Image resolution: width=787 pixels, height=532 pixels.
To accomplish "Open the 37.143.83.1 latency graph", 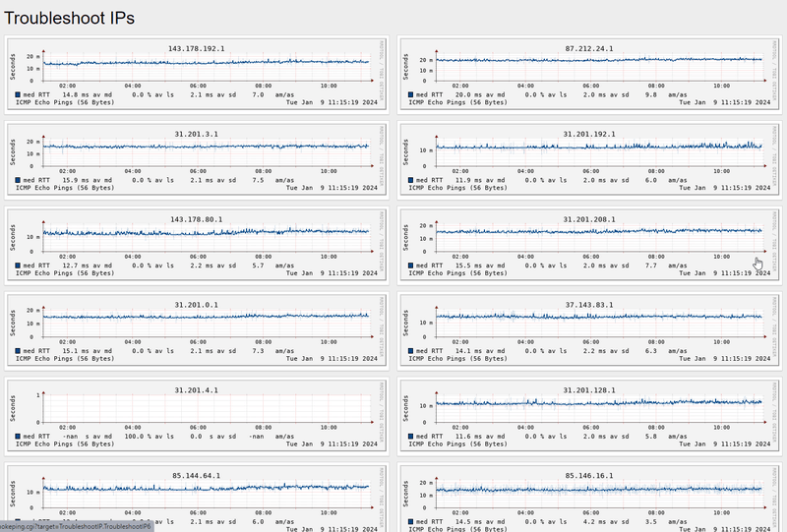I will [x=589, y=330].
